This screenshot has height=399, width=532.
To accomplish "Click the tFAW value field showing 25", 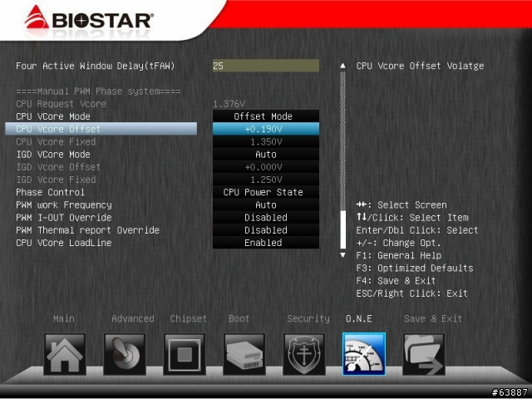I will pyautogui.click(x=266, y=66).
